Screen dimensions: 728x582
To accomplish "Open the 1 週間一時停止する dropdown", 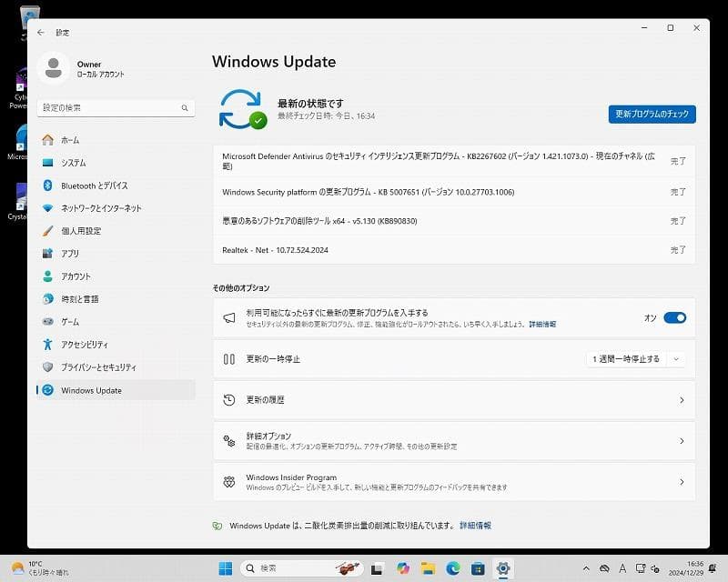I will [x=632, y=358].
